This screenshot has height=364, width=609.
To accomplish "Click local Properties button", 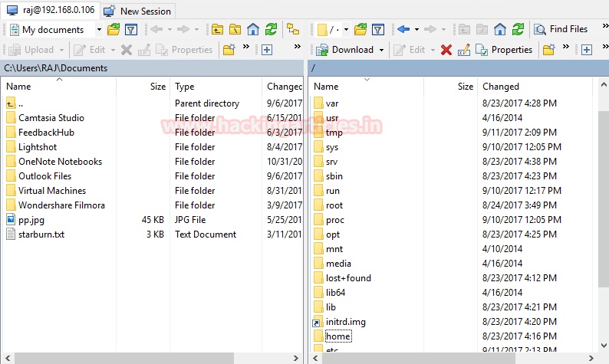I will click(184, 50).
